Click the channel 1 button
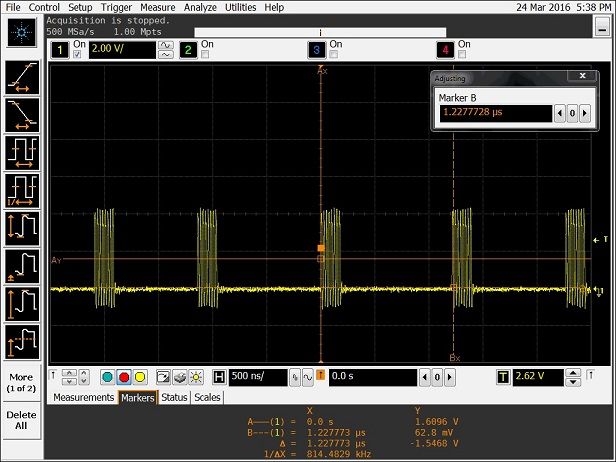 coord(60,50)
